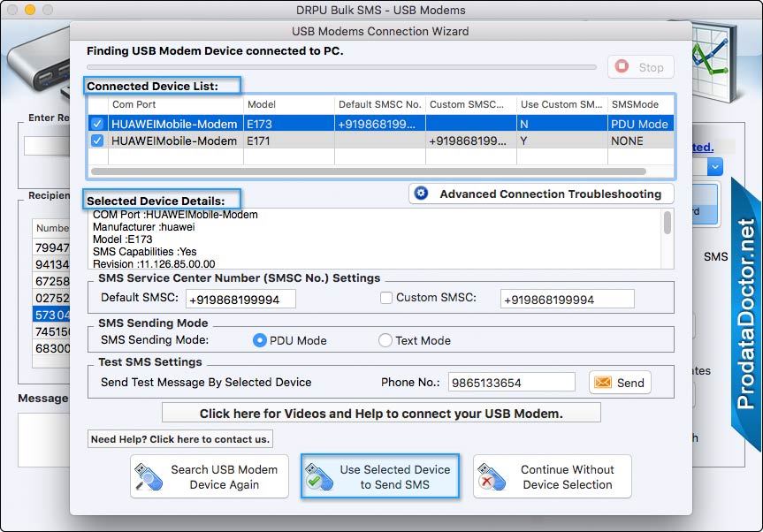Uncheck the E171 modem checkbox

pos(97,141)
